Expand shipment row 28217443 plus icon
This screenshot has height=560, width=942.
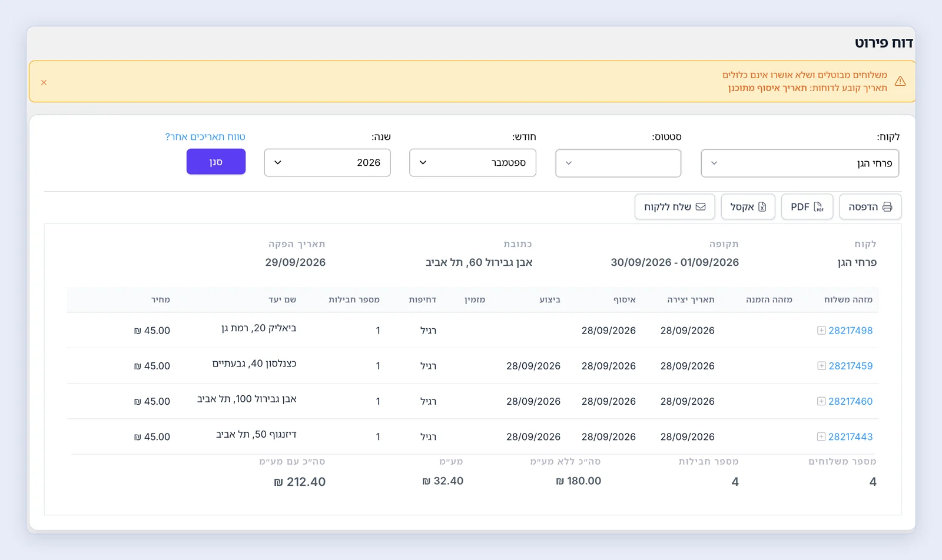coord(821,436)
